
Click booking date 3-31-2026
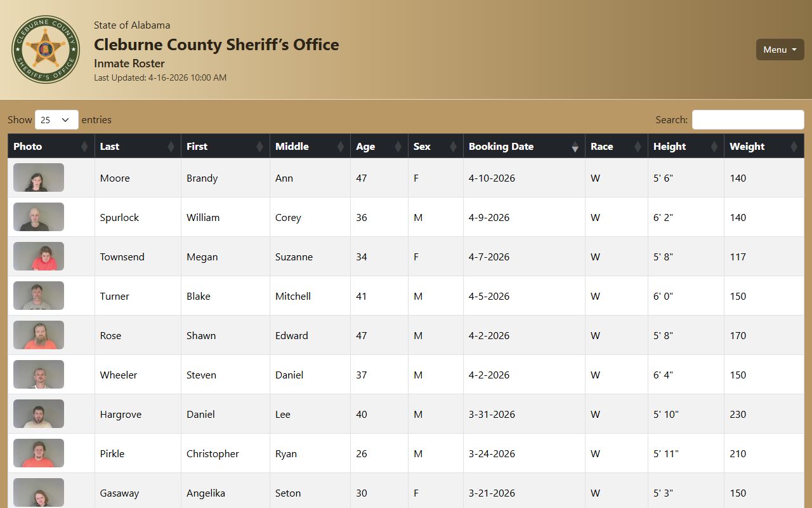click(492, 414)
